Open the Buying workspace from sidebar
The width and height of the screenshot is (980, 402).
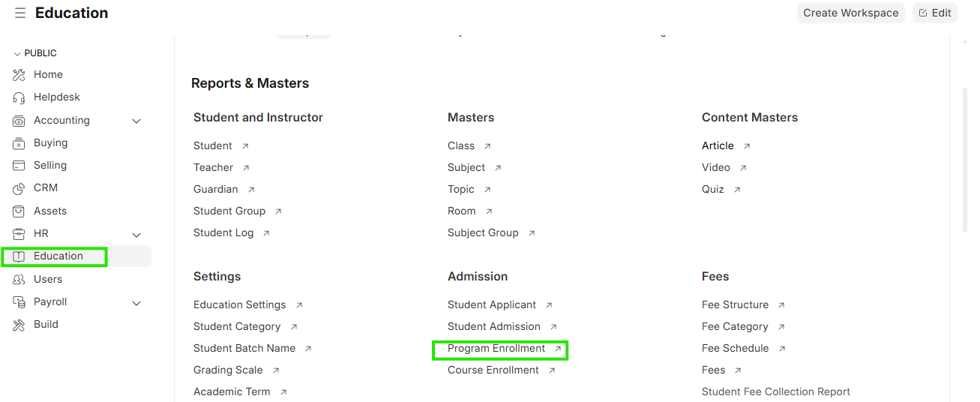[x=50, y=143]
